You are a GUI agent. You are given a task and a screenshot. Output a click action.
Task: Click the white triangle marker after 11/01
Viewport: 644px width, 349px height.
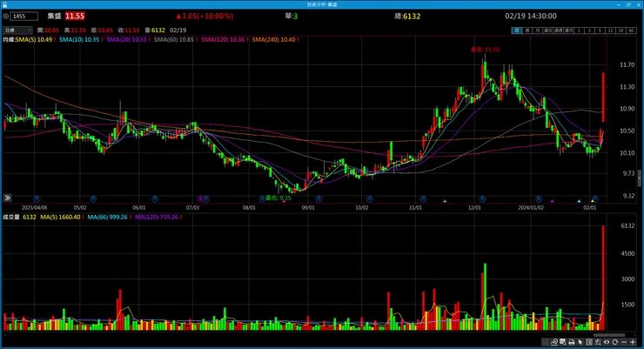point(445,201)
